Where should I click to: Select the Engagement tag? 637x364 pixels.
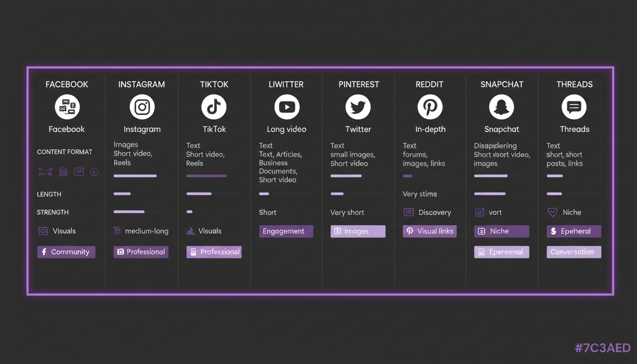coord(286,231)
